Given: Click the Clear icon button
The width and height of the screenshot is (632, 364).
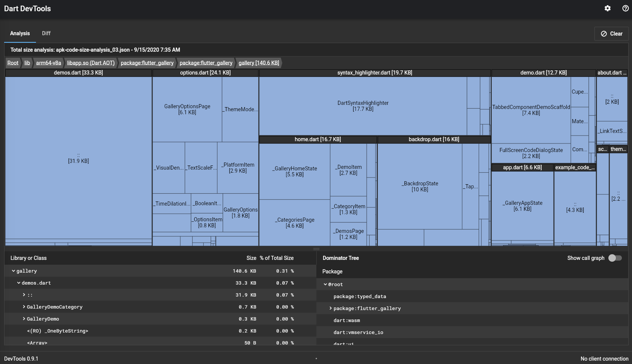Looking at the screenshot, I should (x=611, y=33).
